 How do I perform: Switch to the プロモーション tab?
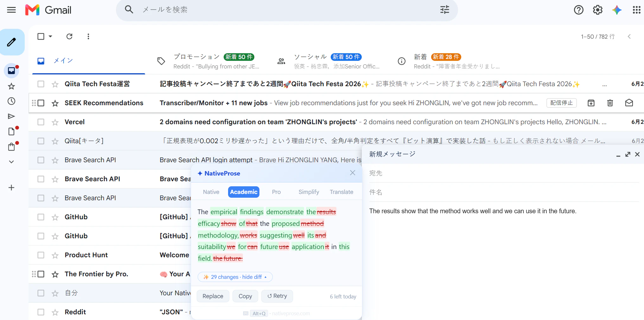[209, 61]
